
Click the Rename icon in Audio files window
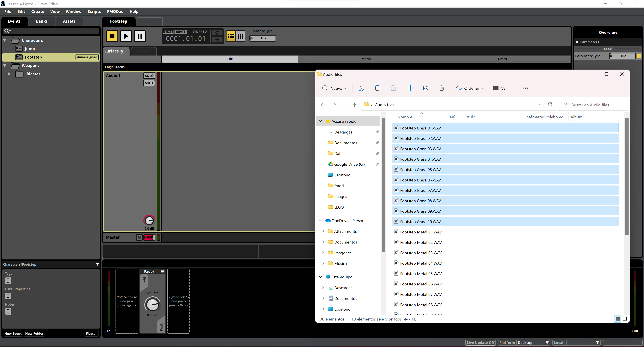pyautogui.click(x=409, y=88)
